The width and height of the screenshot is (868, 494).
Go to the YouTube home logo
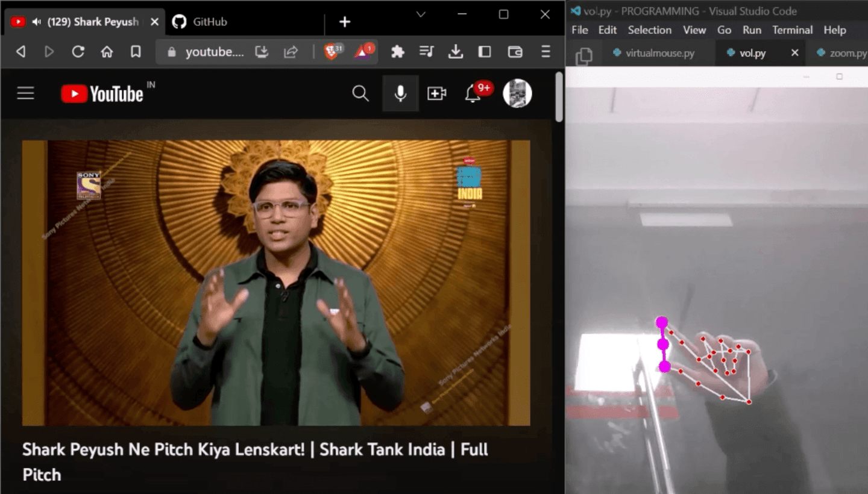[x=102, y=93]
